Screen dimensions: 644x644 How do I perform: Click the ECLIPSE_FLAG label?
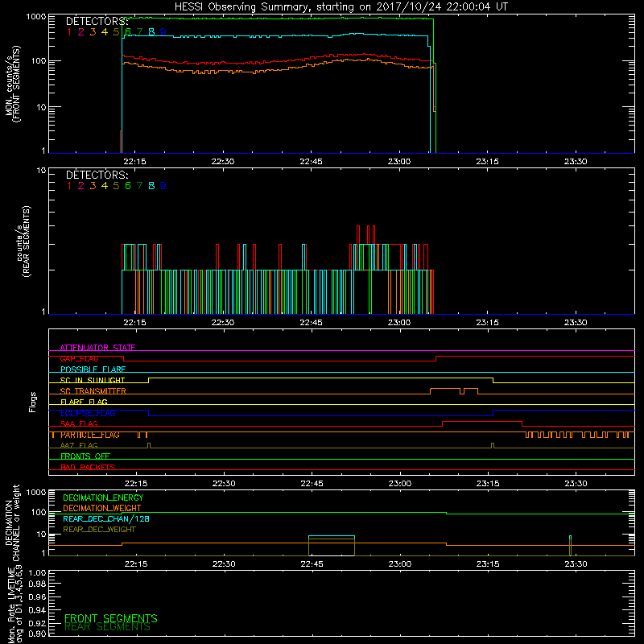88,413
